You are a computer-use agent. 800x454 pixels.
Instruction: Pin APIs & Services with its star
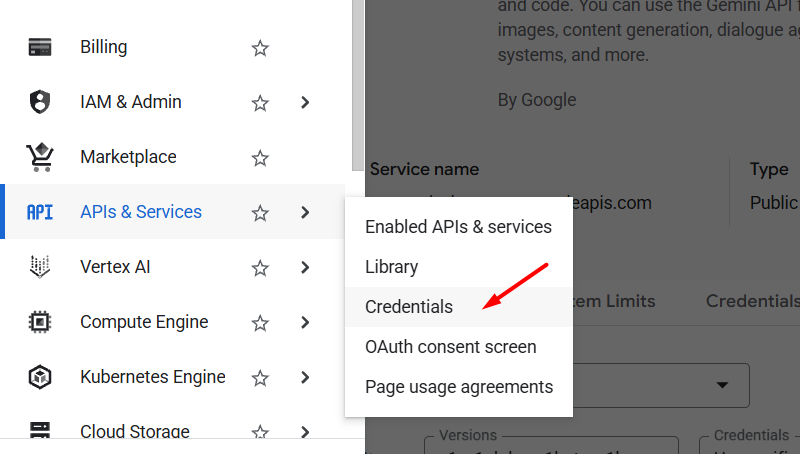click(260, 213)
